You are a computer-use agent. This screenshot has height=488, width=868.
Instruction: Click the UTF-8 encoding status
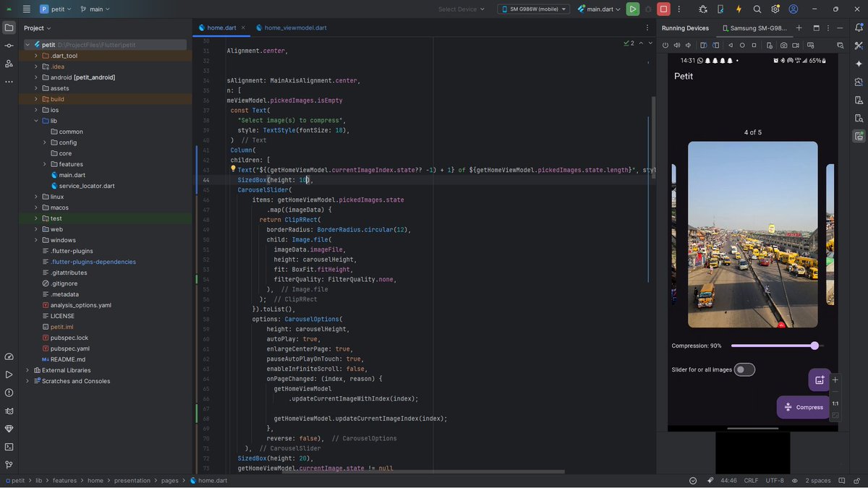(x=774, y=480)
